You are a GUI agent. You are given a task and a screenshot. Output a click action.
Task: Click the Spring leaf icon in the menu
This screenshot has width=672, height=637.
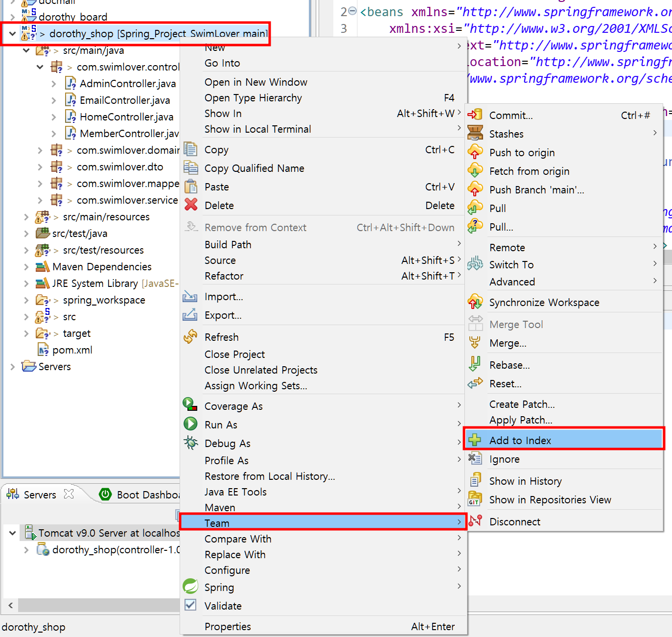point(190,587)
